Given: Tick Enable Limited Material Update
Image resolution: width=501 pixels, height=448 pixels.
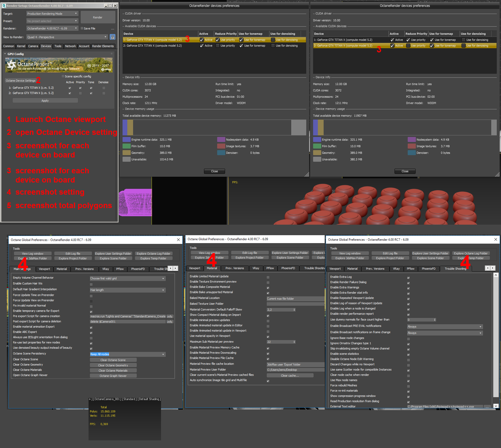Looking at the screenshot, I should coord(268,277).
